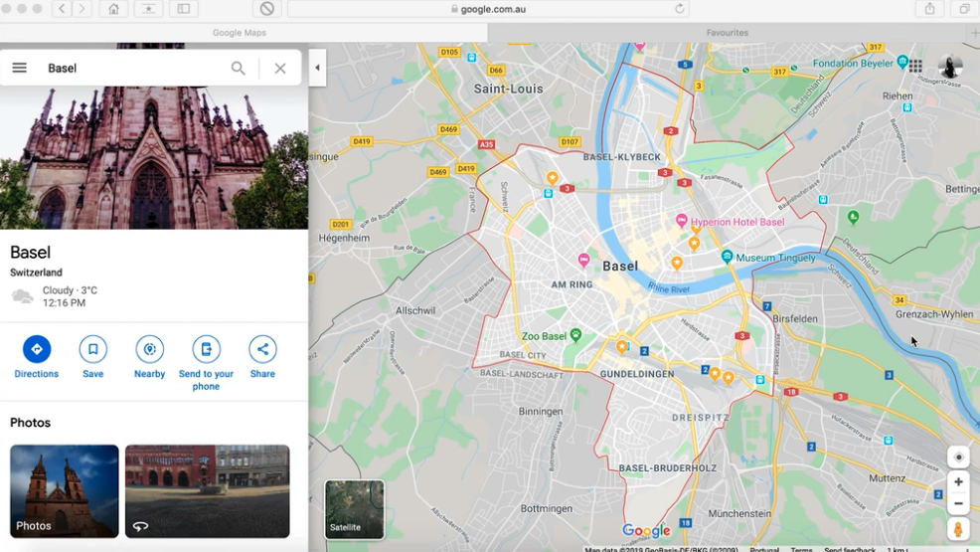Click the Basel cathedral header photo

click(154, 157)
